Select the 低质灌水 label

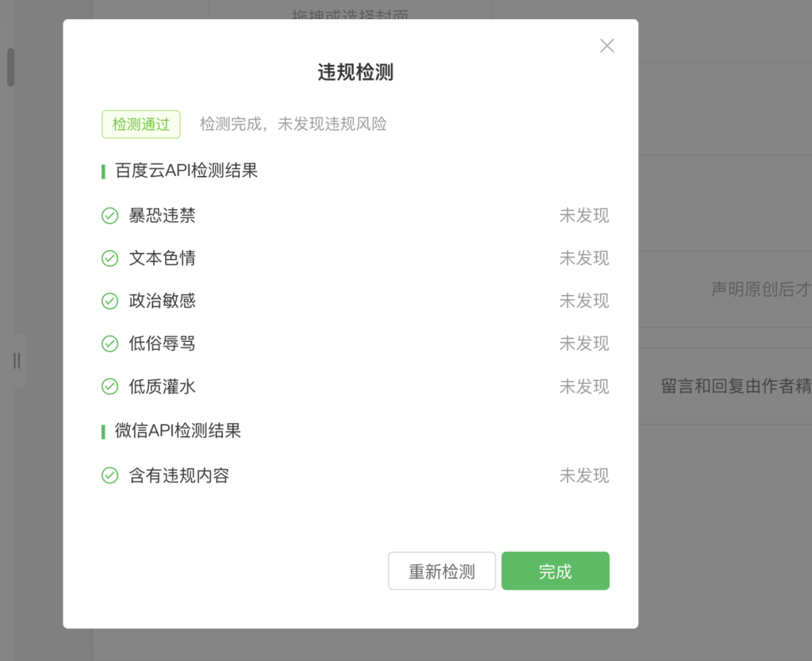(162, 386)
